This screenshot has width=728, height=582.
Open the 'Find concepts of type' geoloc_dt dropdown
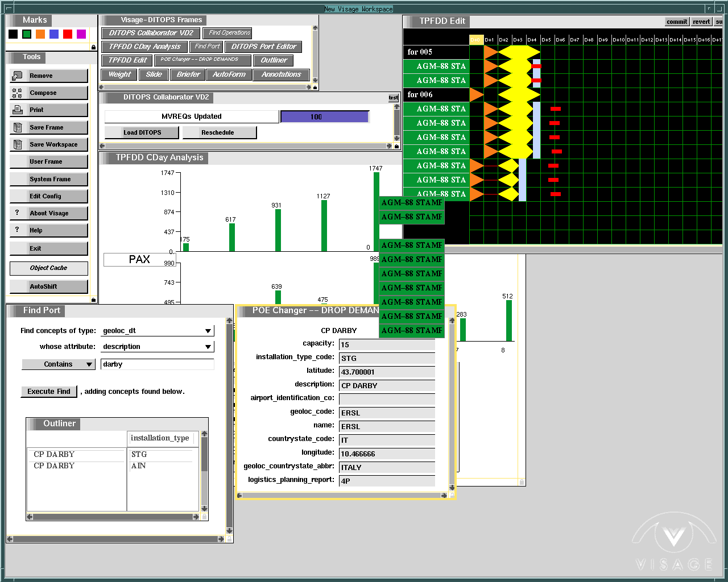tap(208, 331)
